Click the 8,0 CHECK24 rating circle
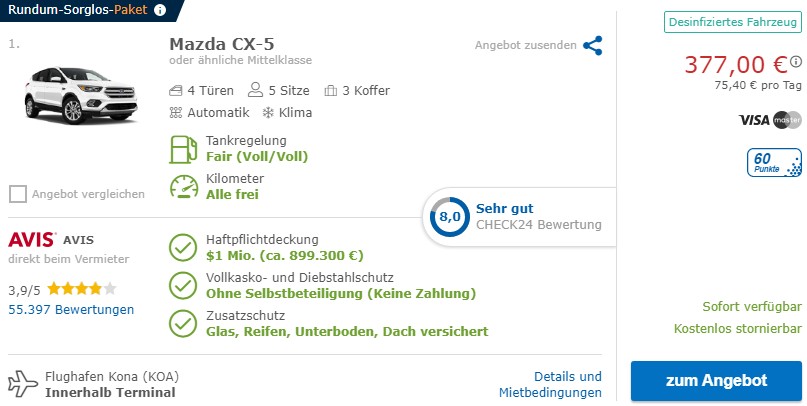807x406 pixels. 449,217
